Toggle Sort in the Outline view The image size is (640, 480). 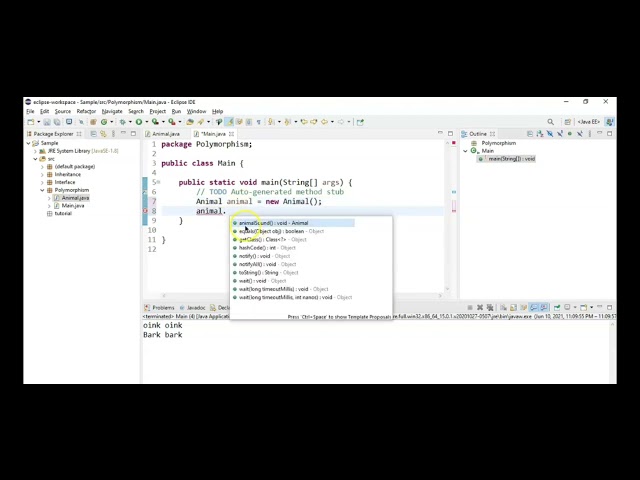(x=540, y=133)
